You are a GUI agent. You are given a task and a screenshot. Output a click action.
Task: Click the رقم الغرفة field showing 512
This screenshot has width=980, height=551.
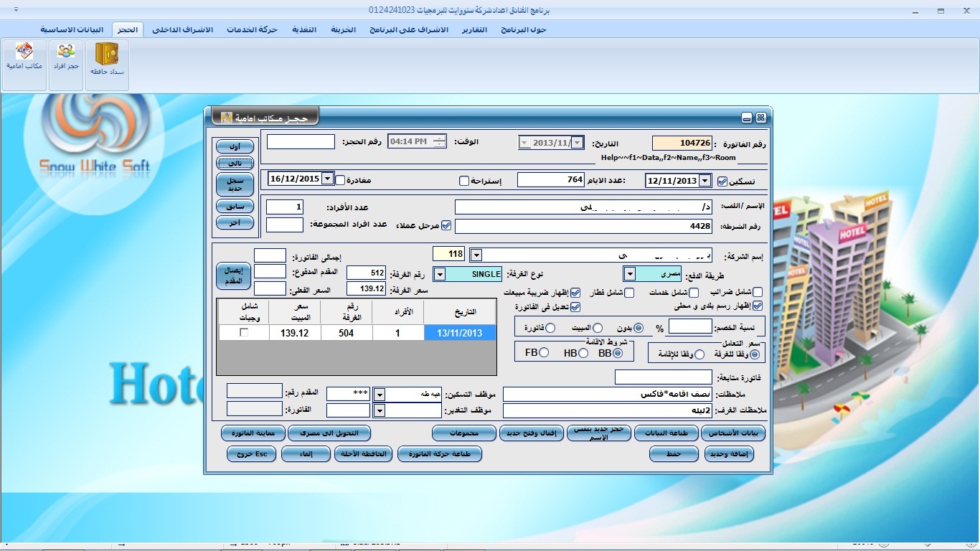(366, 273)
